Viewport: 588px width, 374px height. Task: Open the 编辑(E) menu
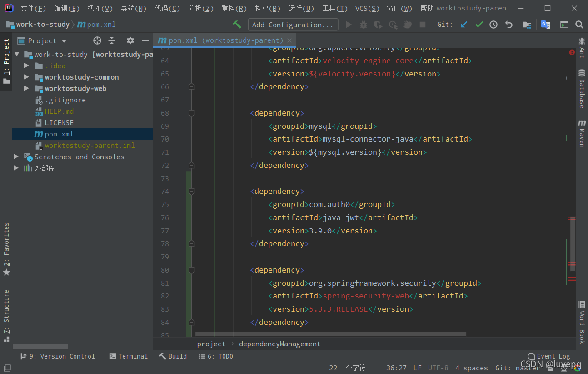(67, 8)
